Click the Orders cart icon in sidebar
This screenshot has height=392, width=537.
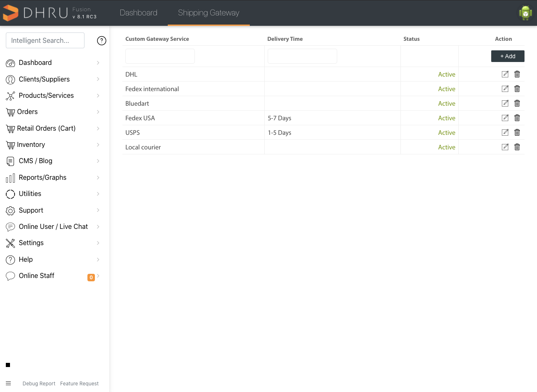(10, 112)
